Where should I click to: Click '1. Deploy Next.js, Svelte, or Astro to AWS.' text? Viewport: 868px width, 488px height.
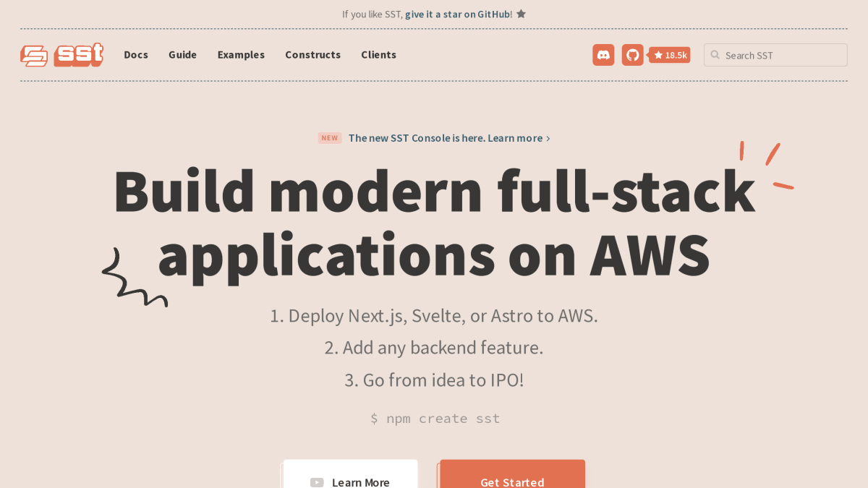click(x=434, y=316)
